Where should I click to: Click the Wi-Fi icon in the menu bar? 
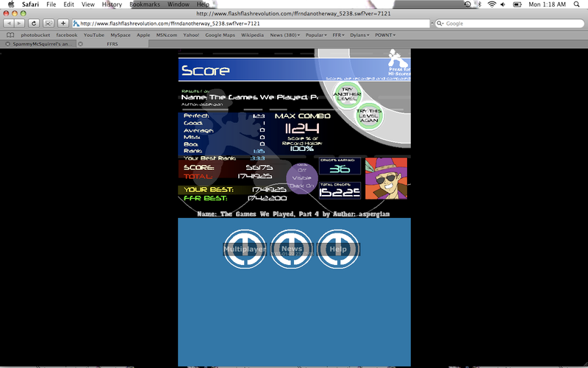coord(492,4)
